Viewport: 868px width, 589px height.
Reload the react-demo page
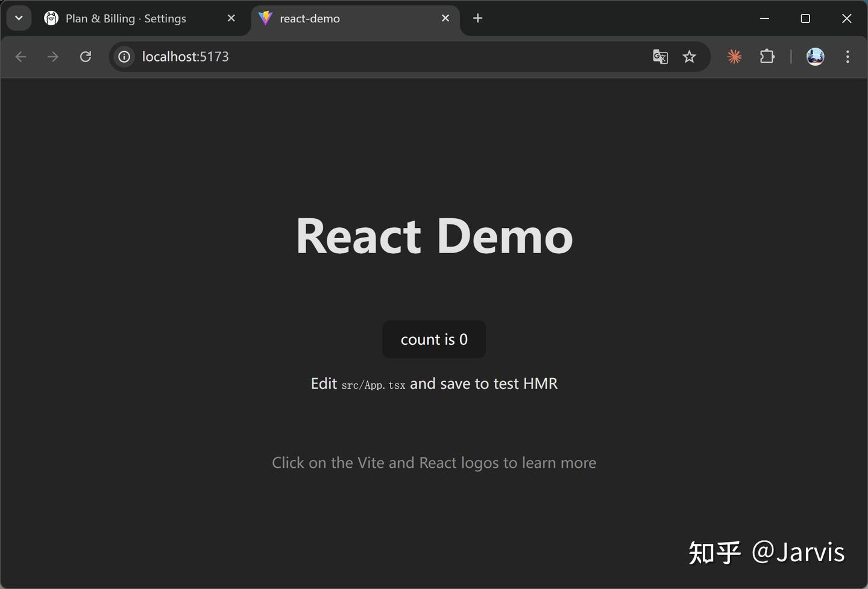pos(85,56)
